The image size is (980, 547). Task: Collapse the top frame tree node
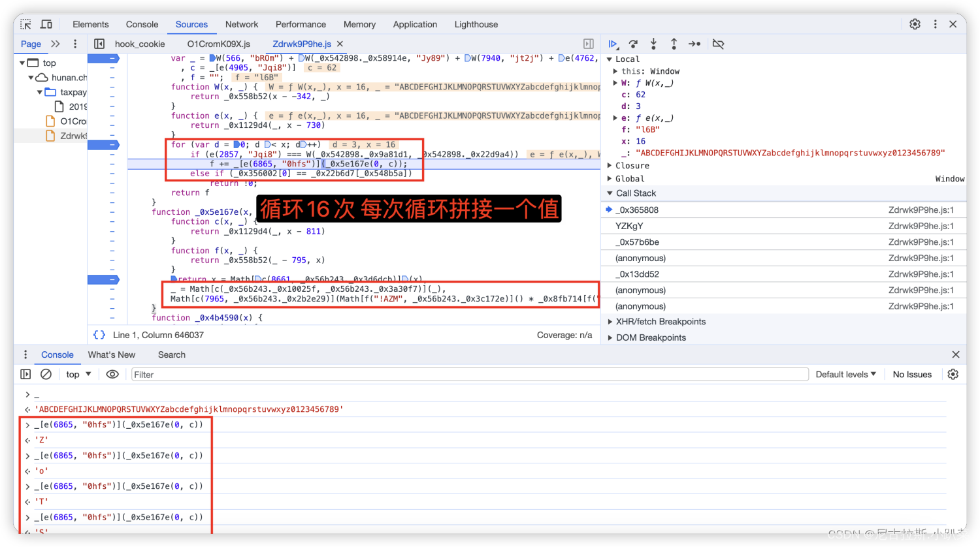click(x=22, y=63)
